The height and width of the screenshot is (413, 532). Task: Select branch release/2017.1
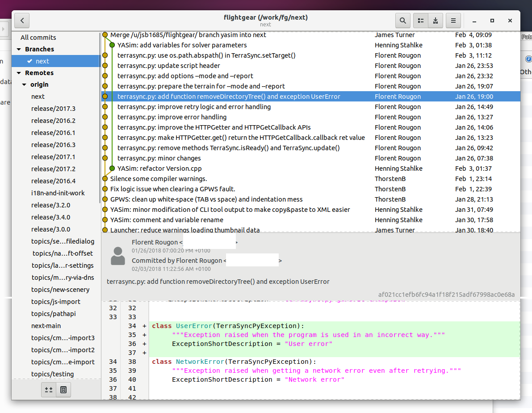point(56,157)
